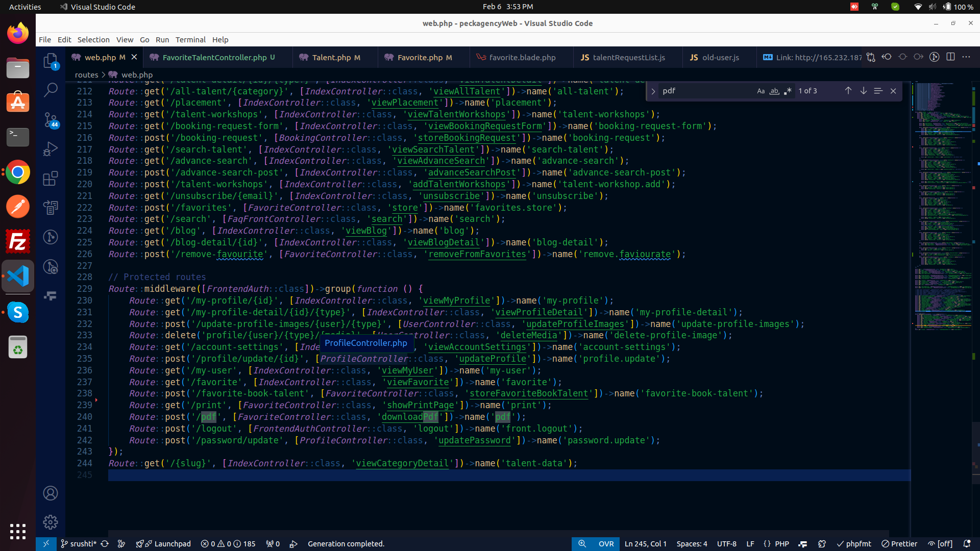980x551 pixels.
Task: Click the minimap code overview
Action: click(x=942, y=204)
